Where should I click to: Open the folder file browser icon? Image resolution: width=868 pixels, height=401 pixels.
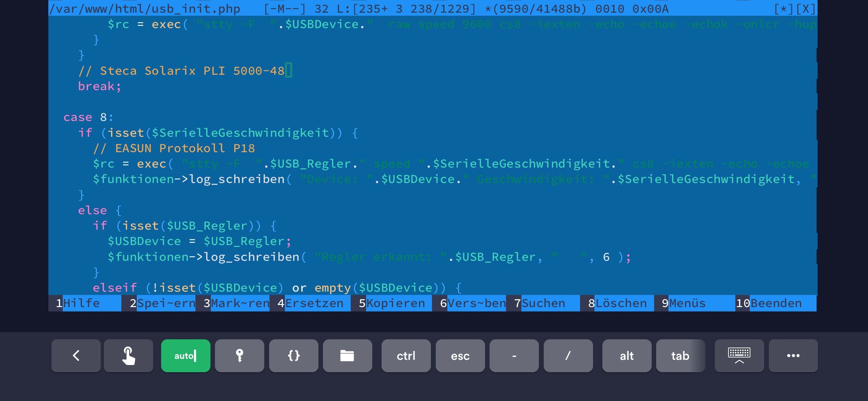347,356
